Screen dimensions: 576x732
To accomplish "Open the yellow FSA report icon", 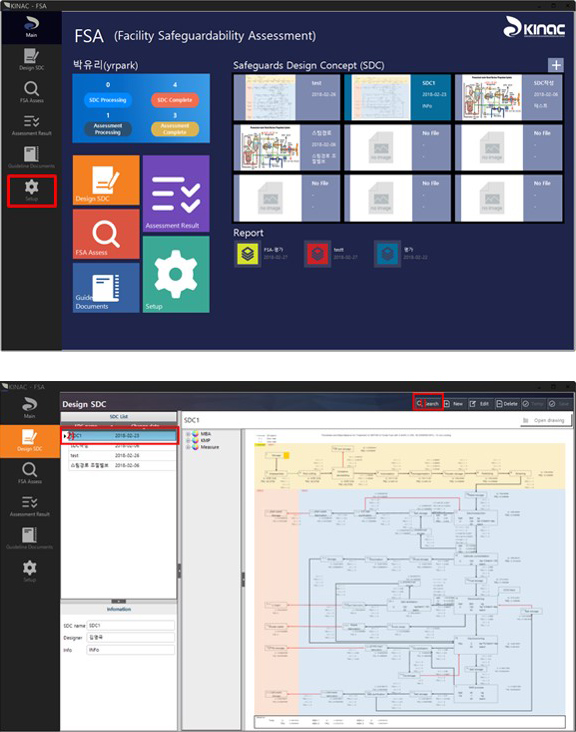I will [x=247, y=253].
